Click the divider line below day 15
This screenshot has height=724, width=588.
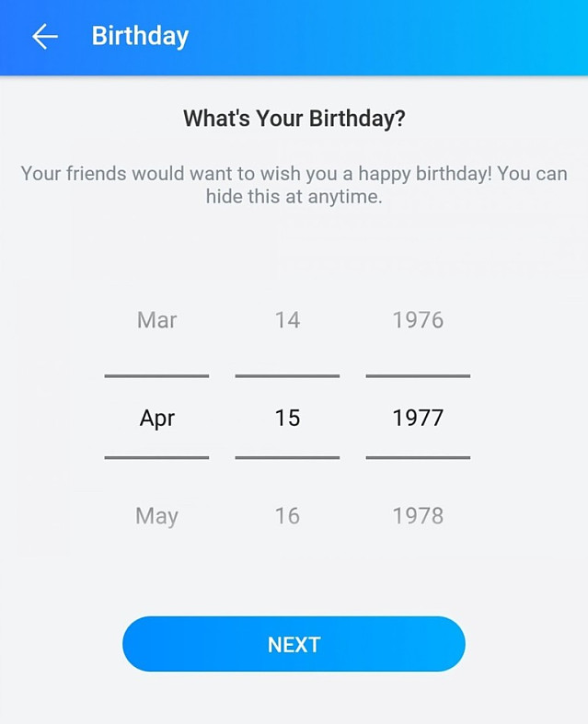coord(287,457)
